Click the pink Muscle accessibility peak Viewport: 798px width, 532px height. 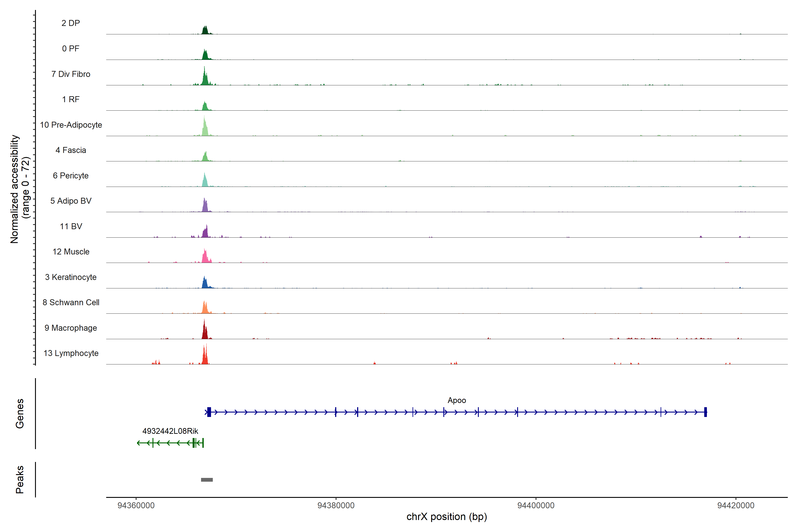[x=205, y=257]
